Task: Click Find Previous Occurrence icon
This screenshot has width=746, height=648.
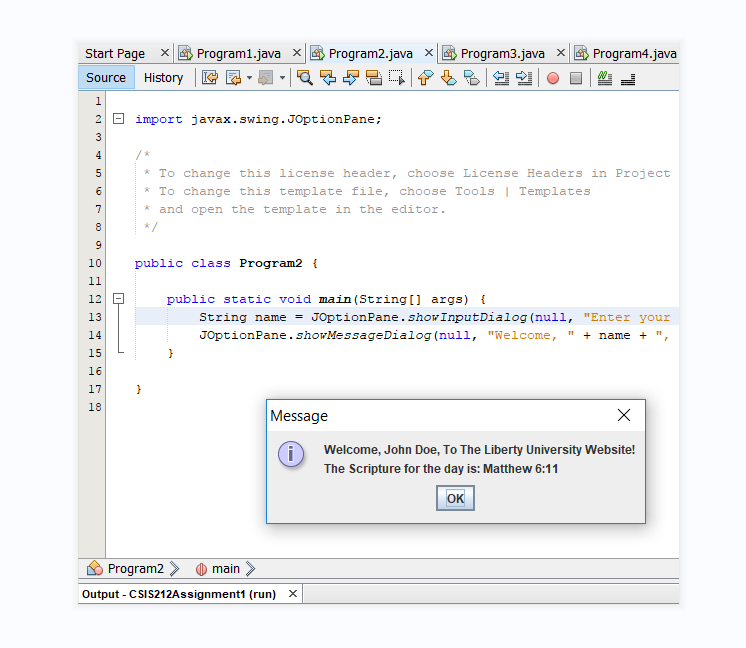Action: (x=328, y=78)
